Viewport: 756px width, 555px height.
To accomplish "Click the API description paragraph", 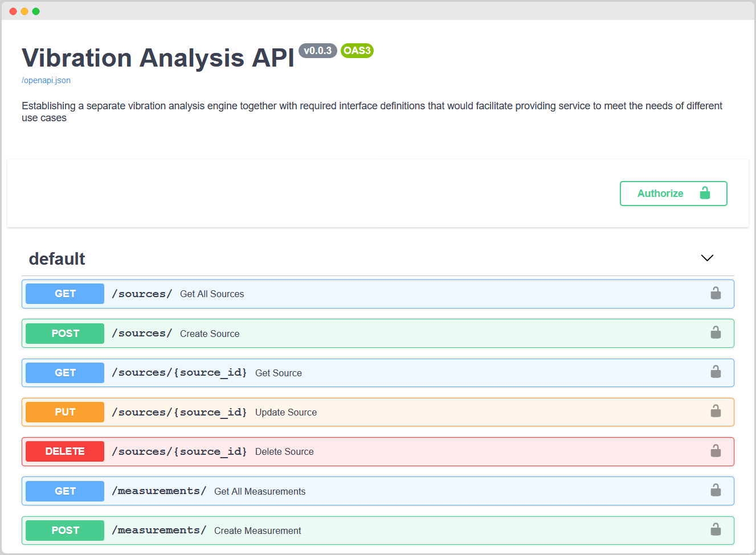I will (x=372, y=112).
